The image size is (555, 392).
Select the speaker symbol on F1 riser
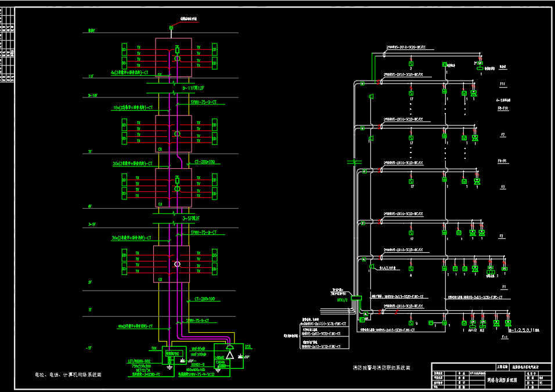(372, 267)
